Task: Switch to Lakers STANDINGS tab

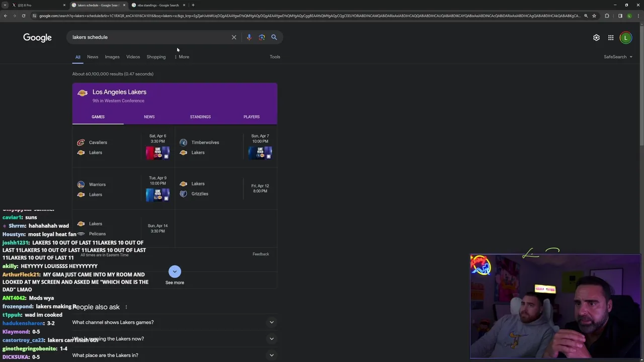Action: (x=200, y=117)
